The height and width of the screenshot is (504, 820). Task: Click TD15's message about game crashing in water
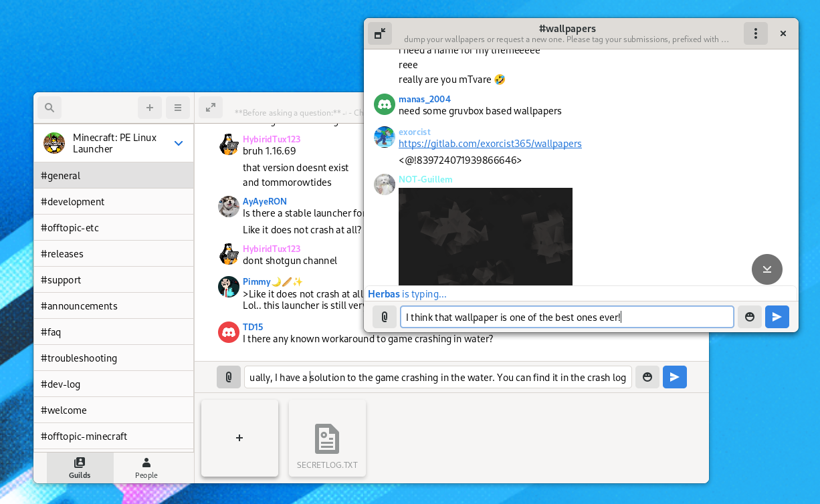(368, 339)
